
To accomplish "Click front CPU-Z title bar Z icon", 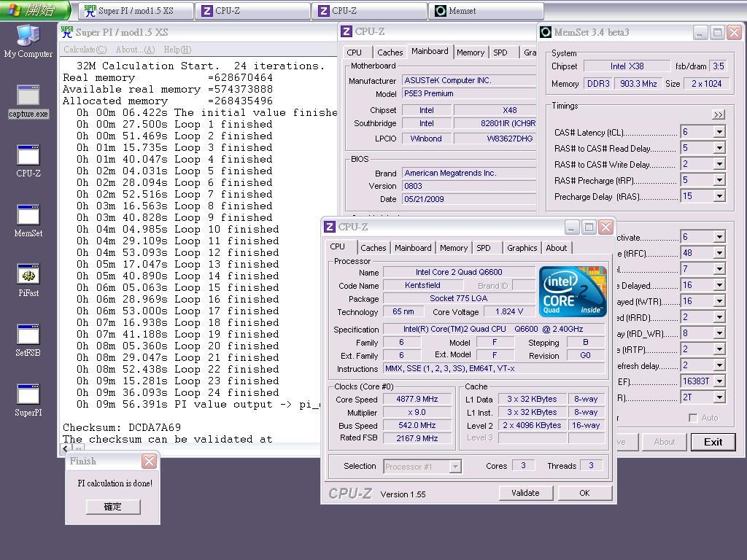I will (330, 227).
